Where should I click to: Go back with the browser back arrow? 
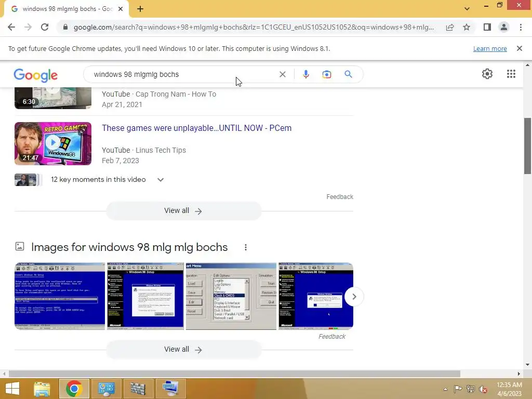tap(11, 27)
